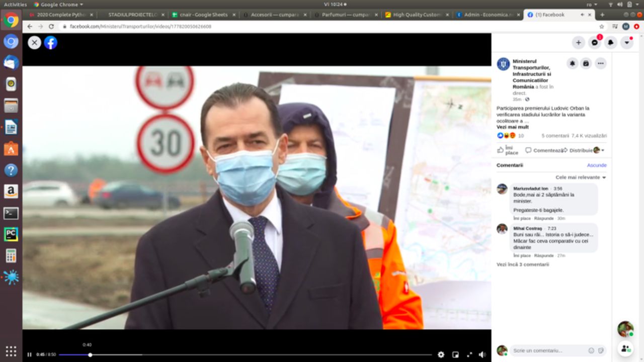Open Ministerul Transporturilor page name link
This screenshot has width=644, height=362.
532,74
